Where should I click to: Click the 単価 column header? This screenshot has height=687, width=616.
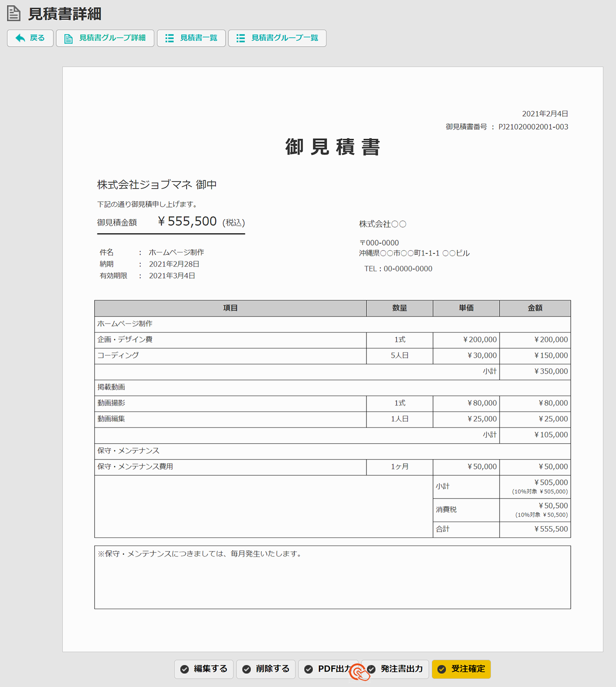point(466,308)
